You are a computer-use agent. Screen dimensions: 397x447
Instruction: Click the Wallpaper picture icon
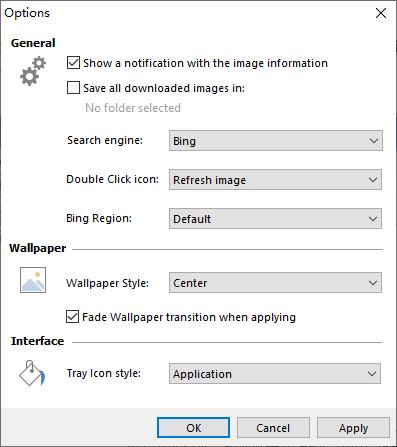pos(33,280)
